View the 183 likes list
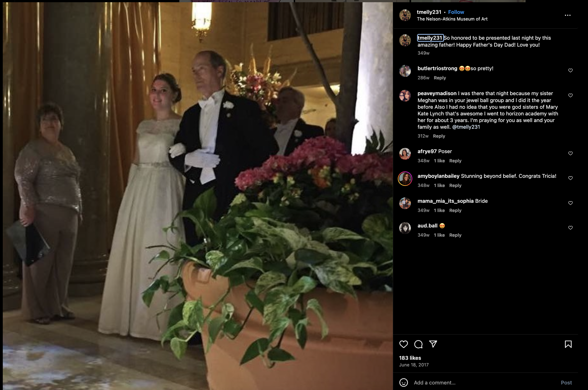This screenshot has height=390, width=588. click(x=410, y=358)
